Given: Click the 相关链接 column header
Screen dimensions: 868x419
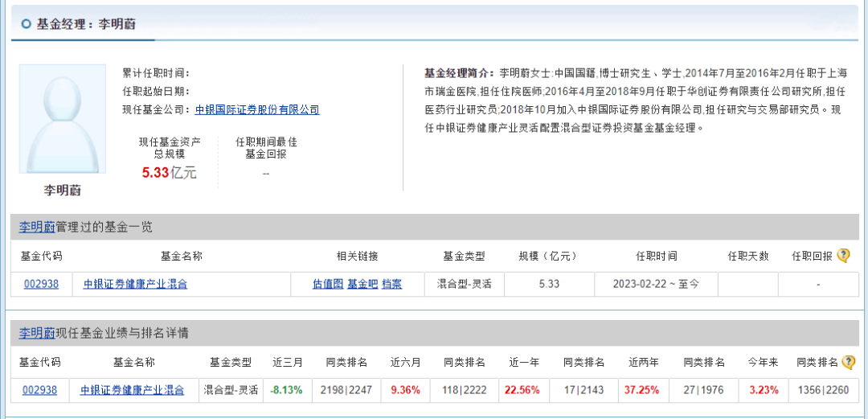Looking at the screenshot, I should click(x=358, y=256).
